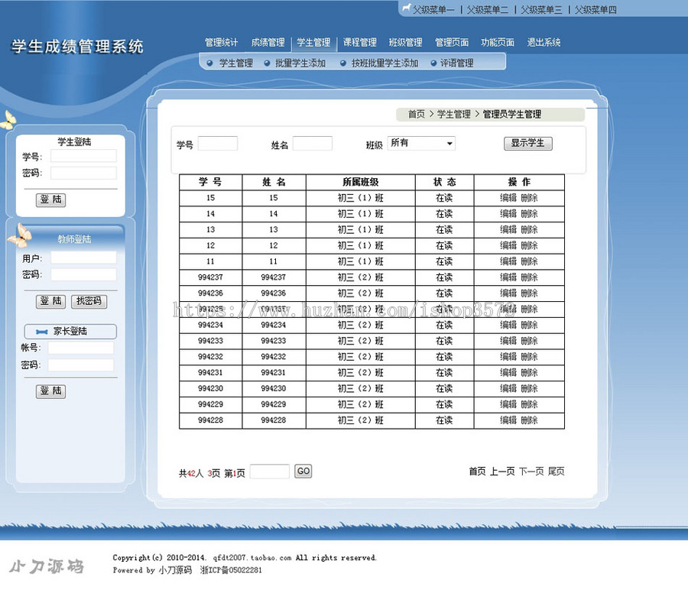This screenshot has width=688, height=616.
Task: Delete student 994229
Action: click(529, 404)
